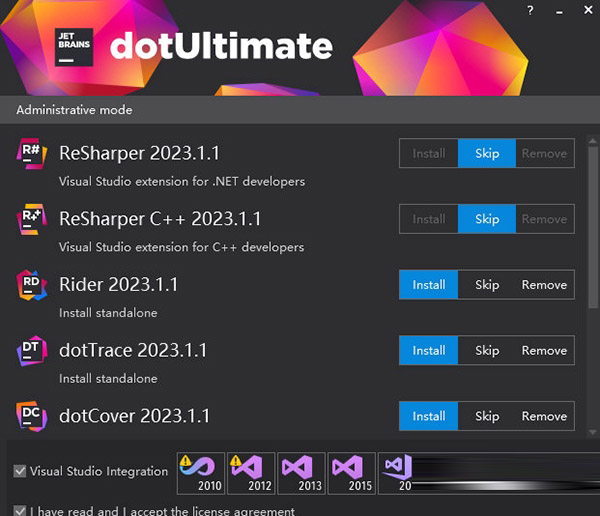This screenshot has height=516, width=600.
Task: Toggle the license agreement acceptance checkbox
Action: coord(21,510)
